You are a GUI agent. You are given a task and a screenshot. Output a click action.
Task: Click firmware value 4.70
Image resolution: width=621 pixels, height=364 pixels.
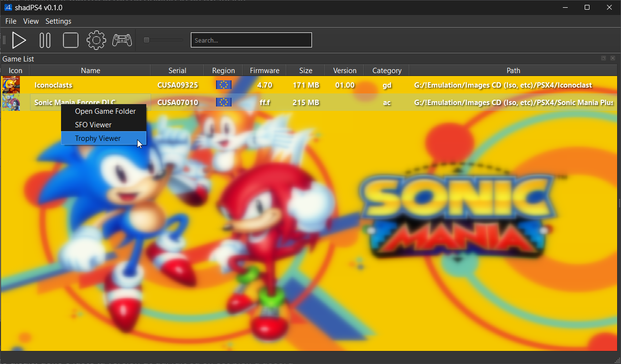264,85
